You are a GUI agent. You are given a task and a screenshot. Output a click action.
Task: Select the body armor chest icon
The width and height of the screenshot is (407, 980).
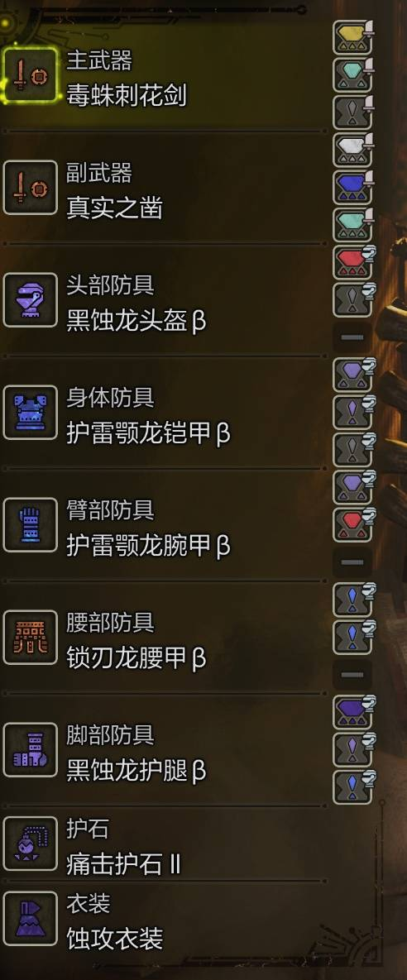pos(30,413)
